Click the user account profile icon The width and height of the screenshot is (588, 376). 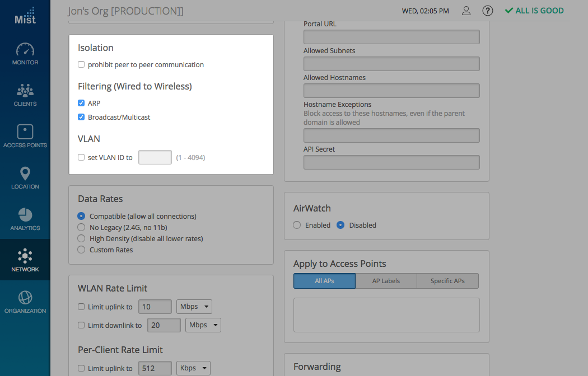(466, 11)
